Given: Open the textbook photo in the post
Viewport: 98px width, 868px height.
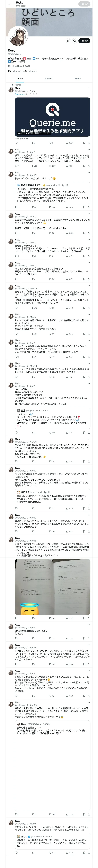Looking at the screenshot, I should click(x=52, y=587).
